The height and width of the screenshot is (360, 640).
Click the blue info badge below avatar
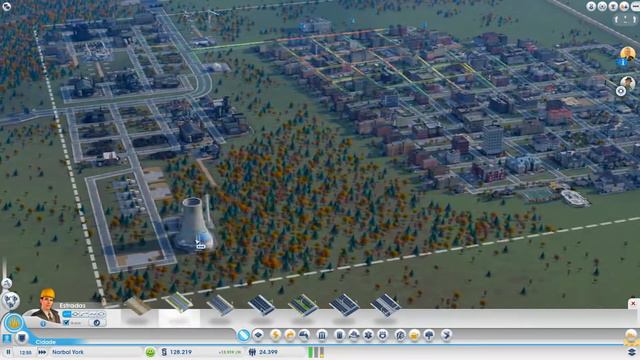point(622,62)
